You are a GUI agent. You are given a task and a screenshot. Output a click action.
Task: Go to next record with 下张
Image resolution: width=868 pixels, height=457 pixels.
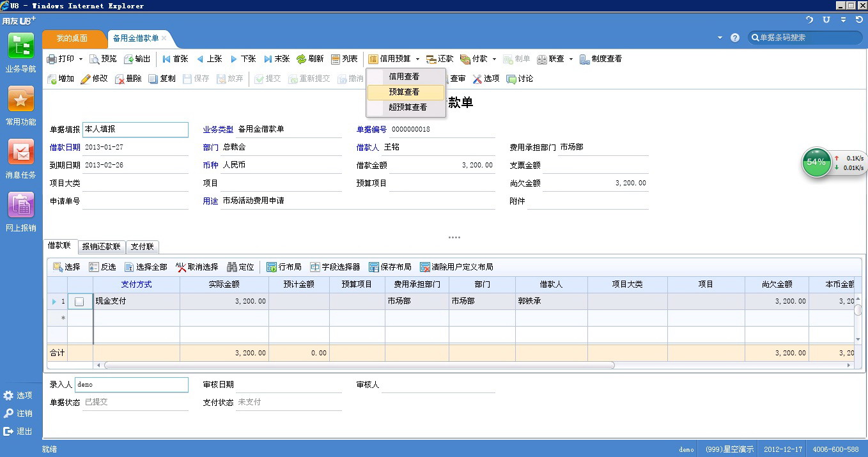click(x=243, y=59)
